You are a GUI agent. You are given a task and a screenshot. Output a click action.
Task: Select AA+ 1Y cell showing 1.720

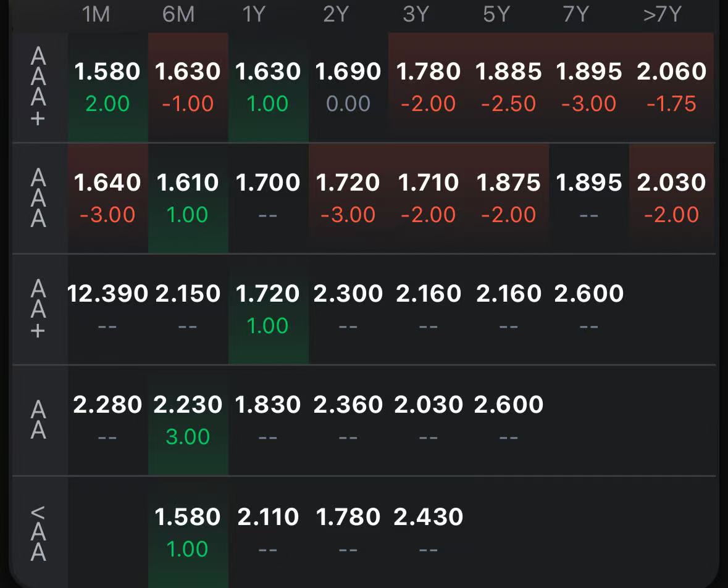coord(269,309)
